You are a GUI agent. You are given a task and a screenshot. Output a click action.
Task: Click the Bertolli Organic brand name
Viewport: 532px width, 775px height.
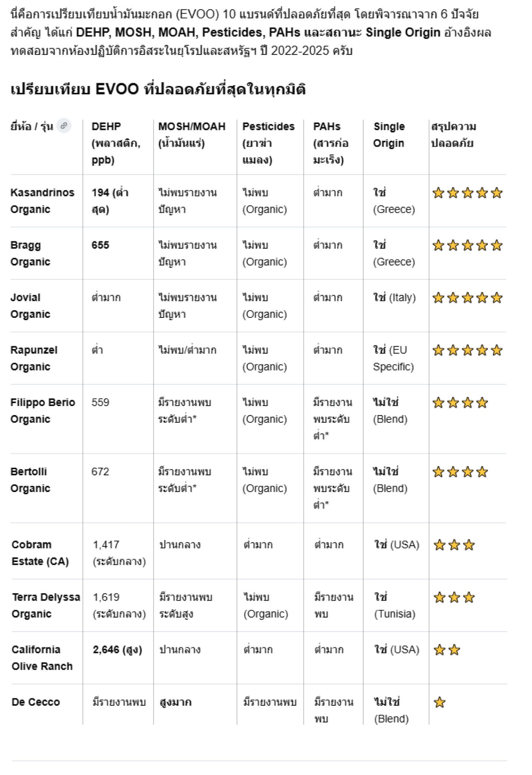[30, 480]
